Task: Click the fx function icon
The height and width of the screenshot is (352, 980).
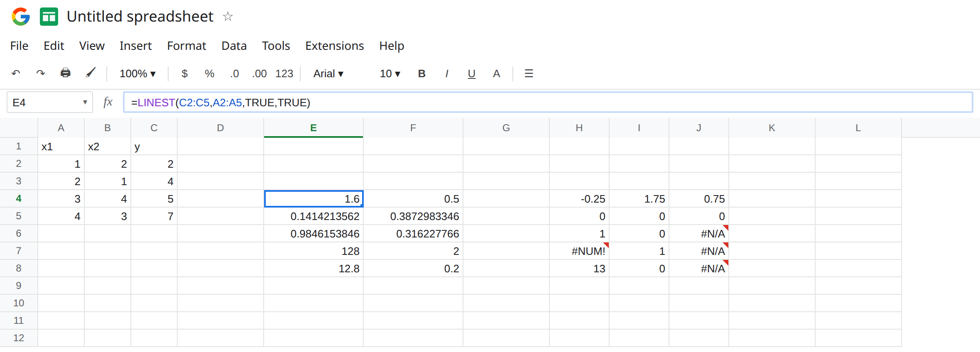Action: 108,102
